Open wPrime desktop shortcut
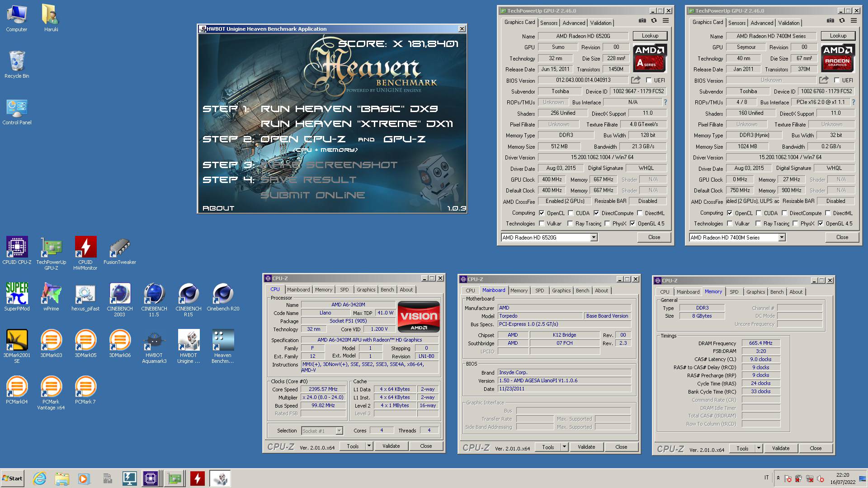 pyautogui.click(x=51, y=297)
